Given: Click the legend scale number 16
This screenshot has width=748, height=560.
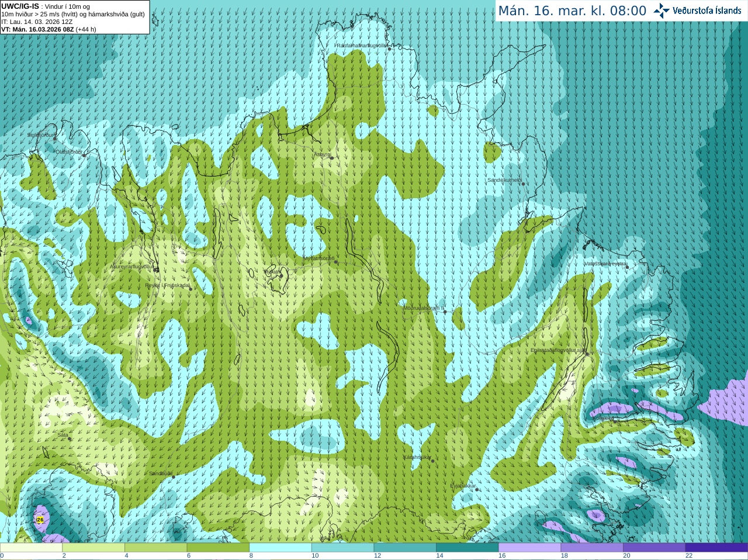Looking at the screenshot, I should pyautogui.click(x=502, y=556).
